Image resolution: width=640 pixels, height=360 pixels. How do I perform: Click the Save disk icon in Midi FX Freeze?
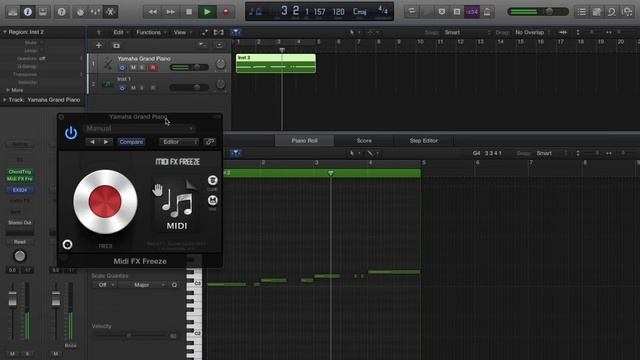tap(212, 200)
